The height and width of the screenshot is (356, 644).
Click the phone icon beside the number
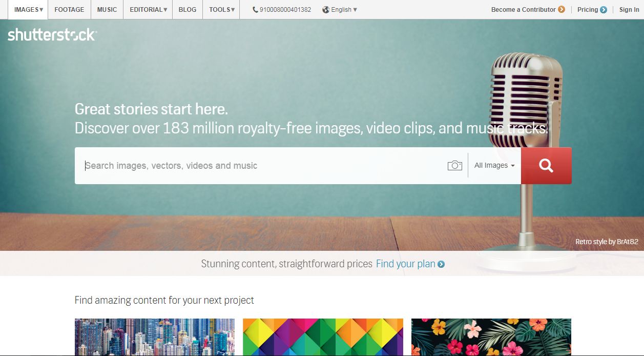255,10
